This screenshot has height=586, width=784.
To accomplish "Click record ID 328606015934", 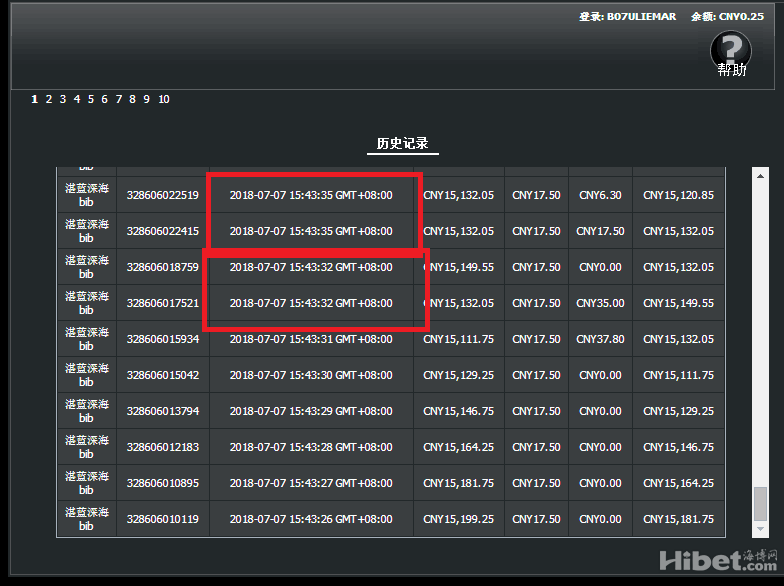I will (x=162, y=339).
